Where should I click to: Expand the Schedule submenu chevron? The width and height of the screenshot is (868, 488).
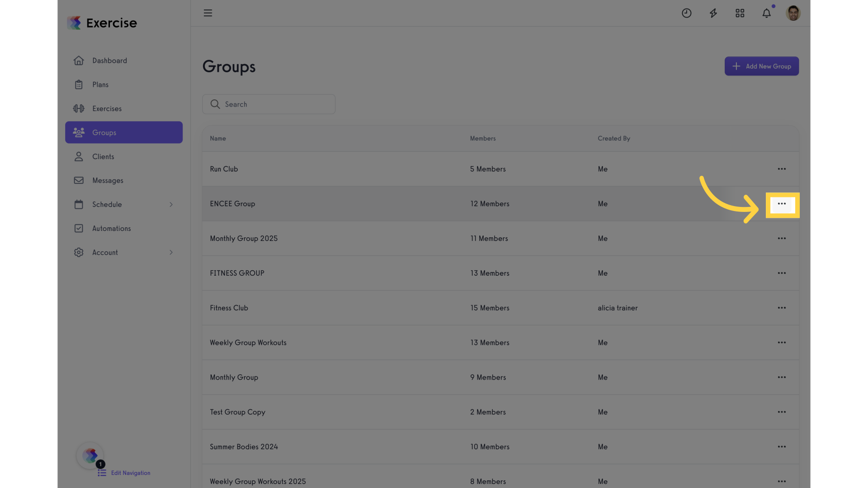[171, 205]
